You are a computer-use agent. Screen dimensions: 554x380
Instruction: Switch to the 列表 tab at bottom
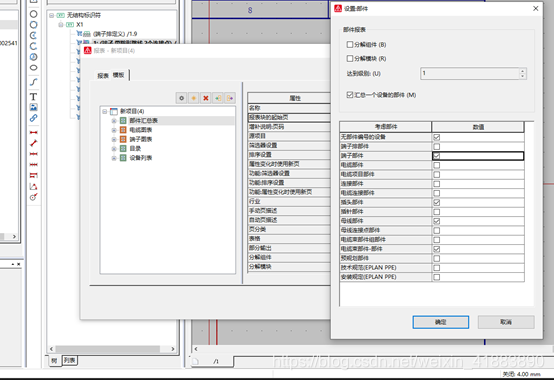70,360
